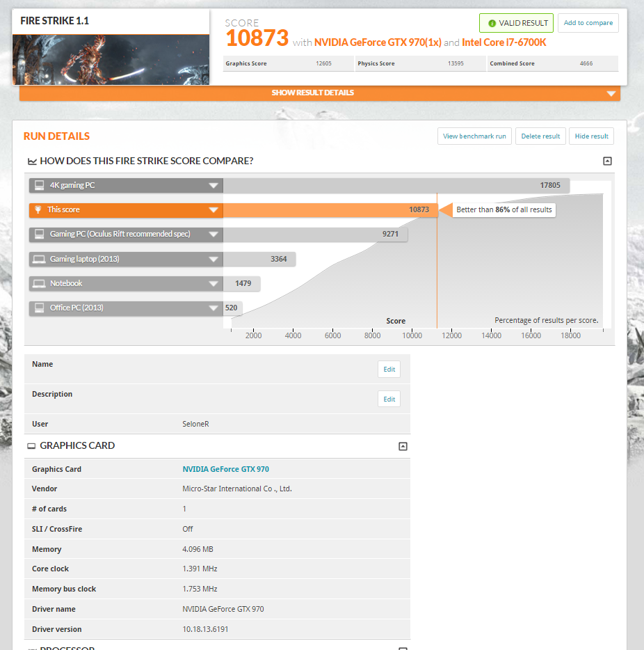
Task: Open NVIDIA GeForce GTX 970 graphics card link
Action: [x=226, y=469]
